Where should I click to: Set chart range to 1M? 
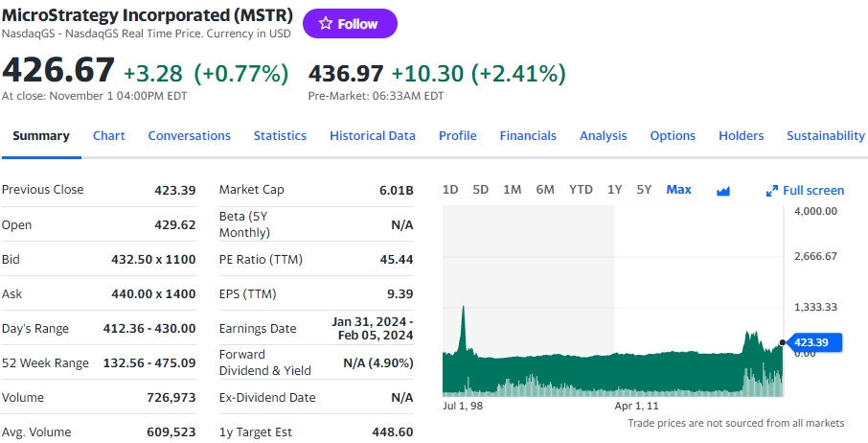(x=512, y=190)
